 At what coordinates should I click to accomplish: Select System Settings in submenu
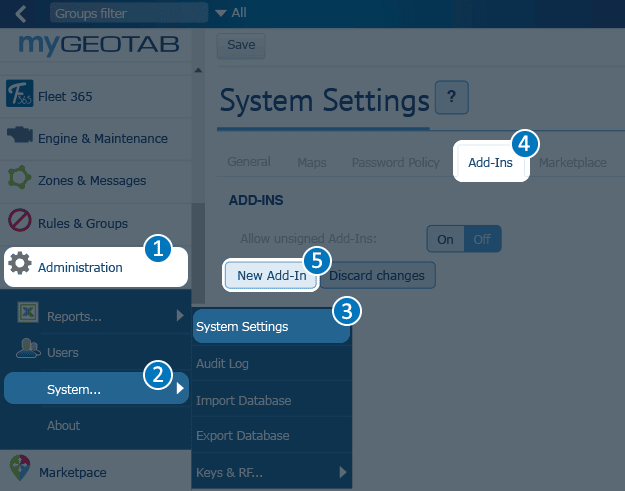tap(271, 326)
